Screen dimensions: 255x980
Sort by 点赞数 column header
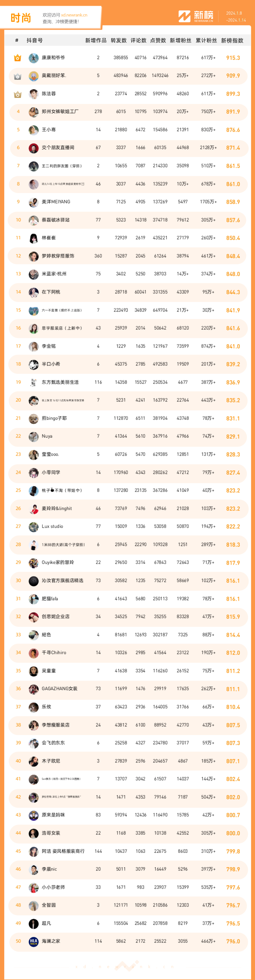[158, 40]
